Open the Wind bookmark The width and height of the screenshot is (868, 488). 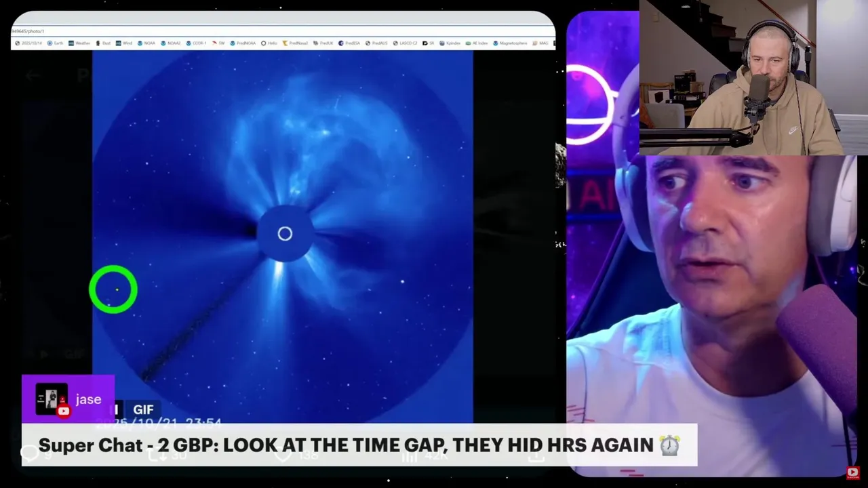click(124, 43)
